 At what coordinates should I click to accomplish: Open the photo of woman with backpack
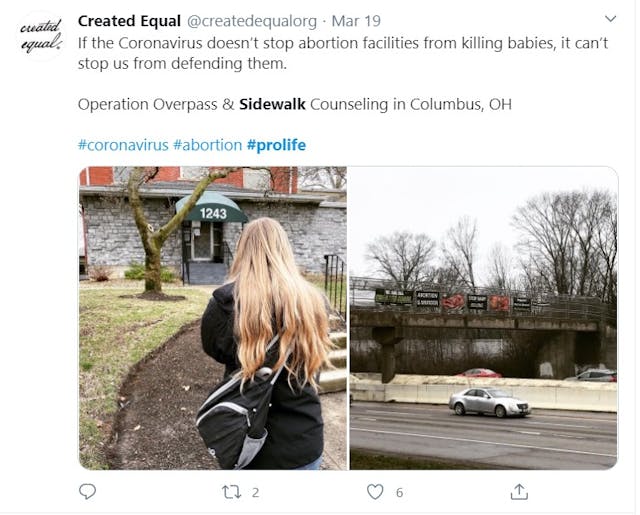coord(213,318)
